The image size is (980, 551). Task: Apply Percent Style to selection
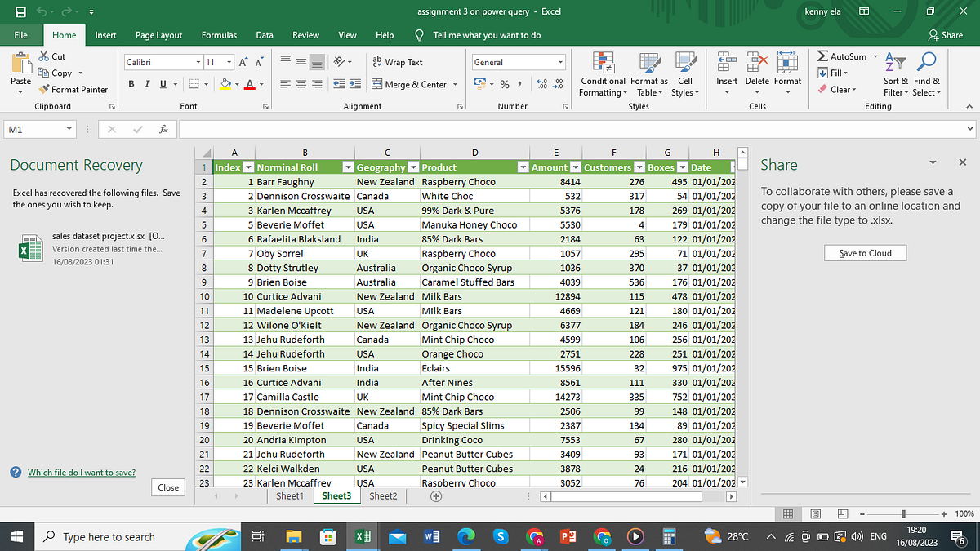(504, 83)
